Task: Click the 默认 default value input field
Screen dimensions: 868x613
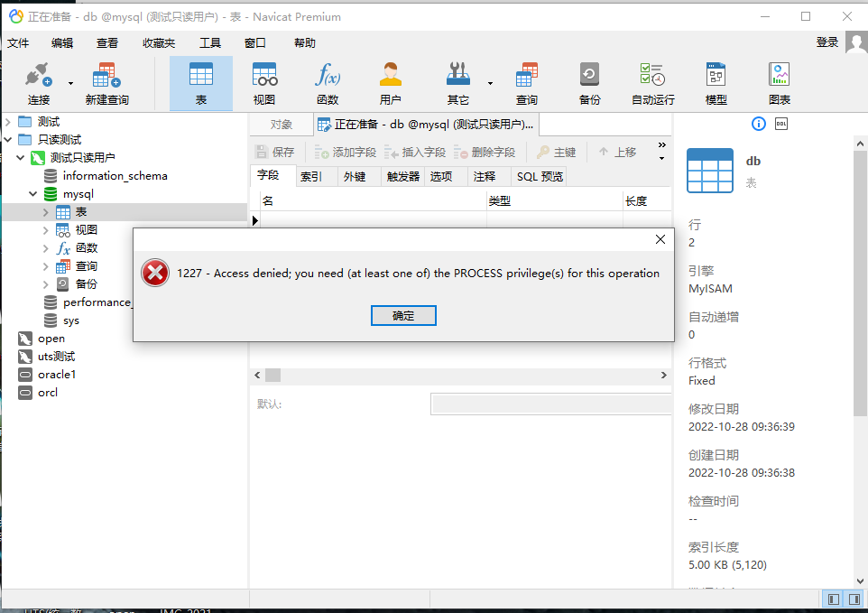Action: coord(550,404)
